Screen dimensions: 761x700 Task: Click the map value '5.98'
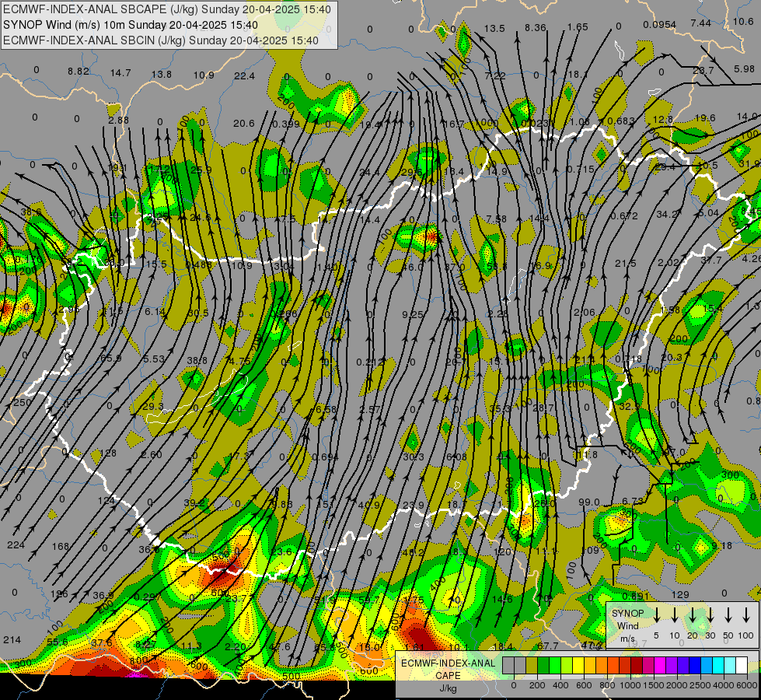click(744, 69)
